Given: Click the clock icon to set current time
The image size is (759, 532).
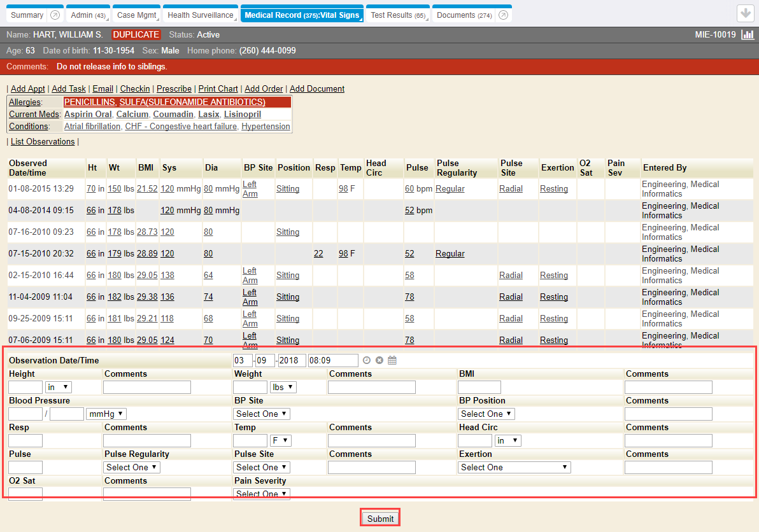Looking at the screenshot, I should tap(367, 360).
